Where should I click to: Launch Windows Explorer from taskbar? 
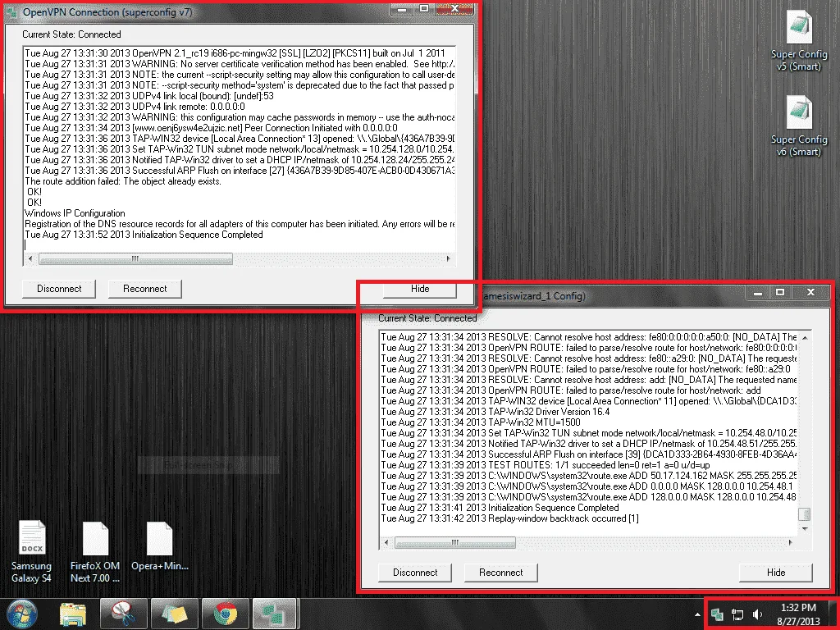click(x=73, y=614)
